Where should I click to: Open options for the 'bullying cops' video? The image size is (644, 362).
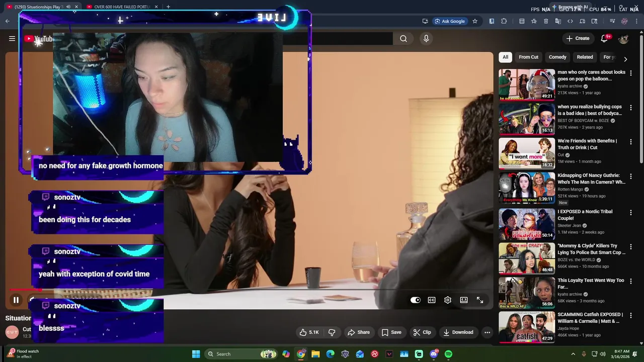coord(631,108)
